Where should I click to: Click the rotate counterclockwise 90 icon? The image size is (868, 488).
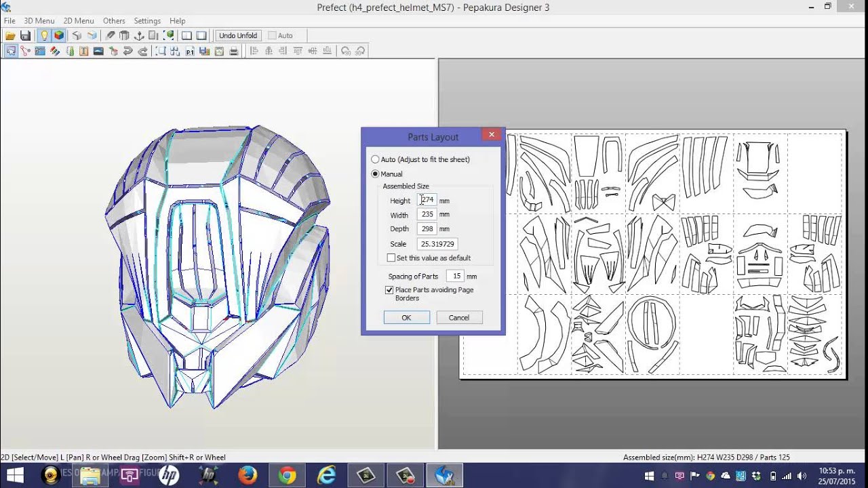tap(346, 51)
